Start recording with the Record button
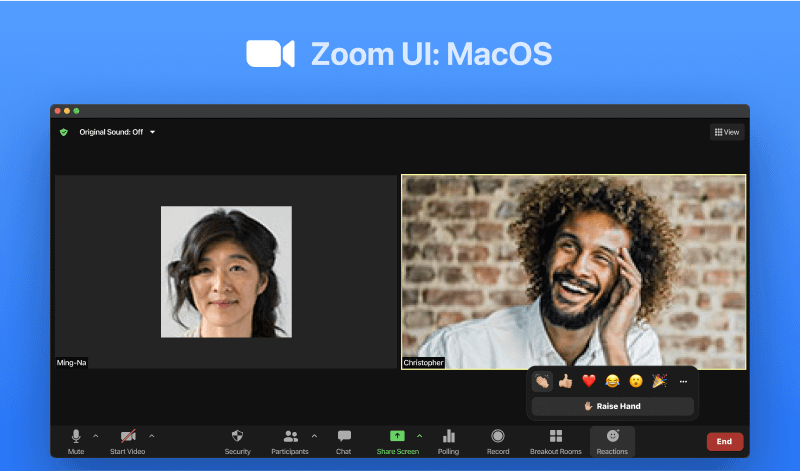Image resolution: width=800 pixels, height=471 pixels. 498,441
